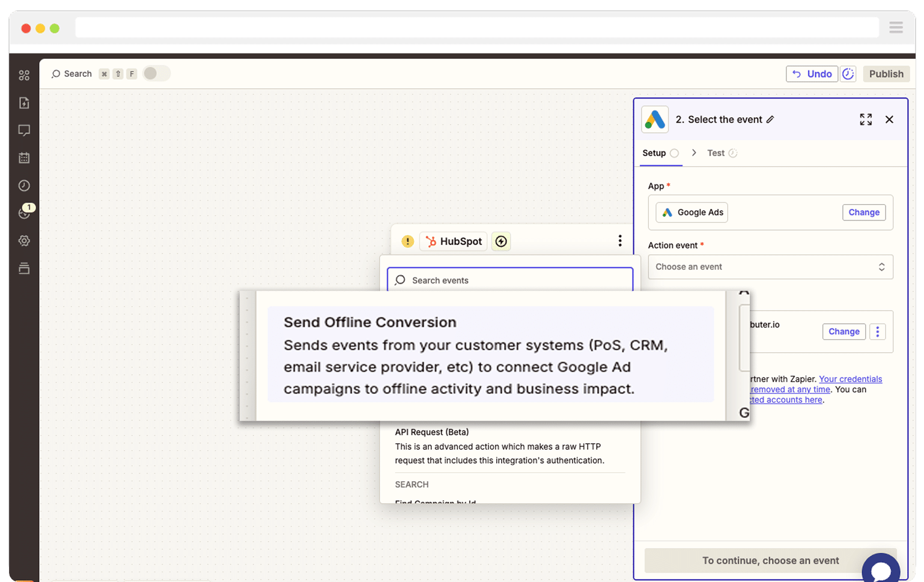Open the chat support bubble
924x582 pixels.
881,571
